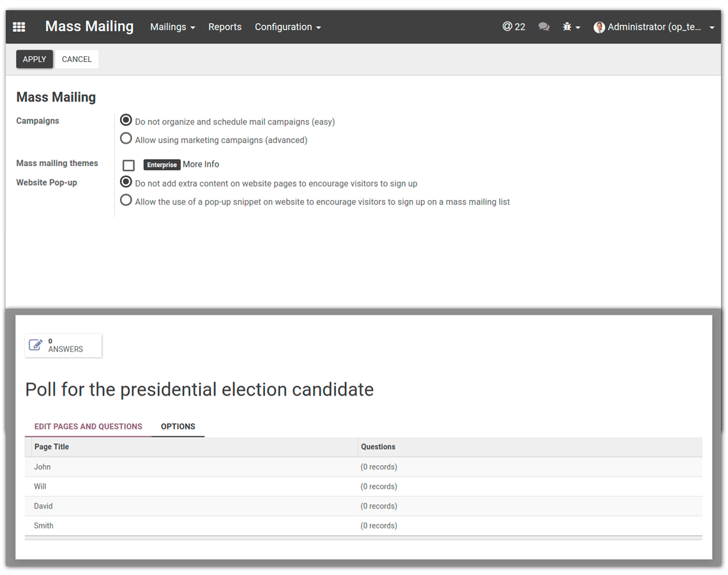Select Edit Pages and Questions tab
Image resolution: width=728 pixels, height=575 pixels.
click(x=88, y=426)
